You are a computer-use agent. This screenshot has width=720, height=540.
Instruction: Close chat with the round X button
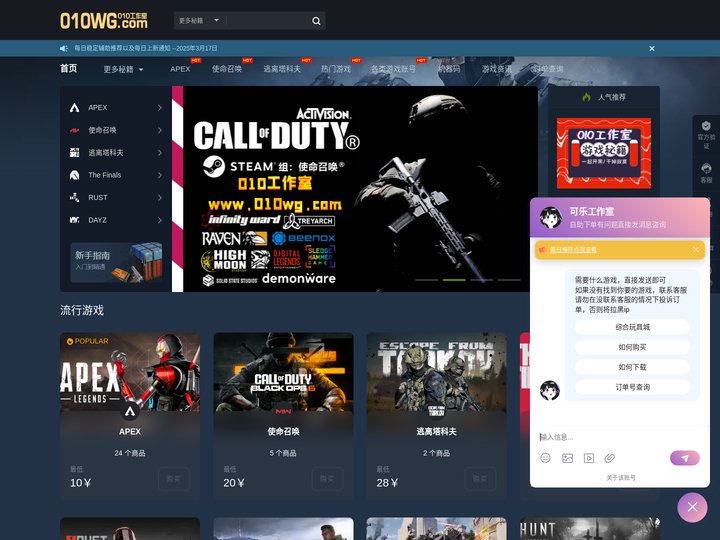[692, 507]
